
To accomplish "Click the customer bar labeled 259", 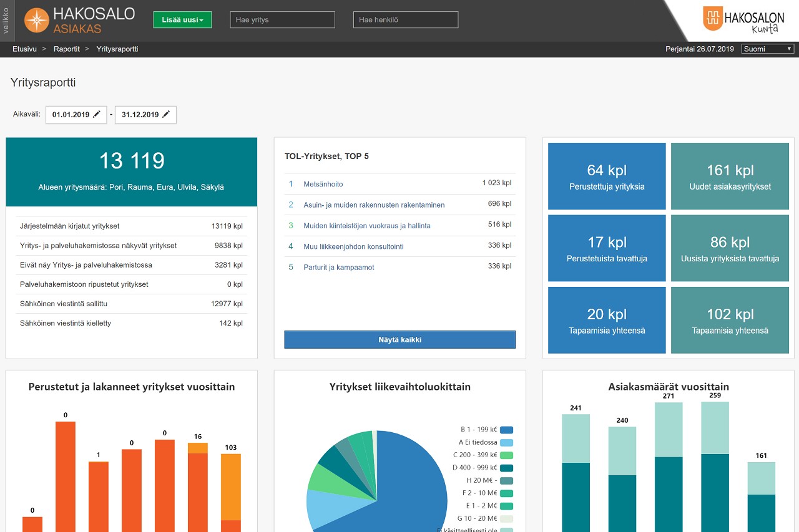I will 715,467.
